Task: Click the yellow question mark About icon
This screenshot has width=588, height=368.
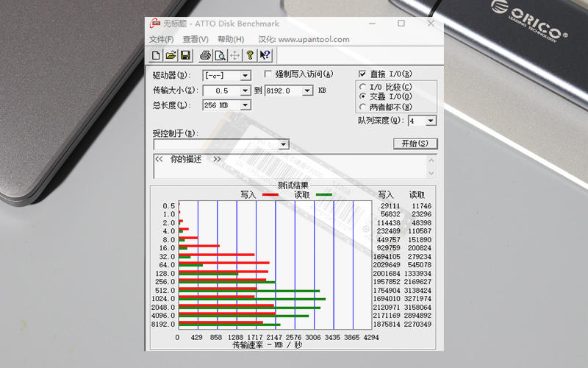Action: 250,56
